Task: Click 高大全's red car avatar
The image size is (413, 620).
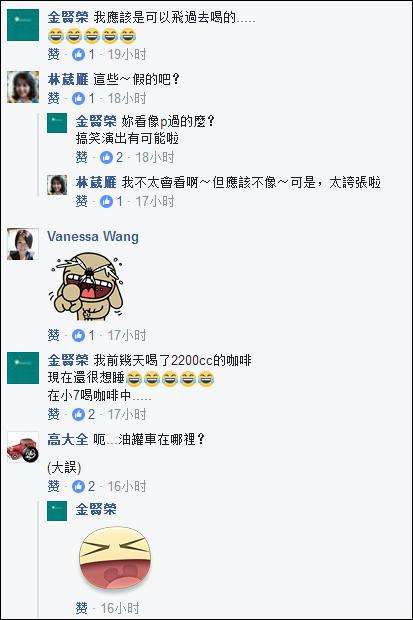Action: (x=23, y=447)
